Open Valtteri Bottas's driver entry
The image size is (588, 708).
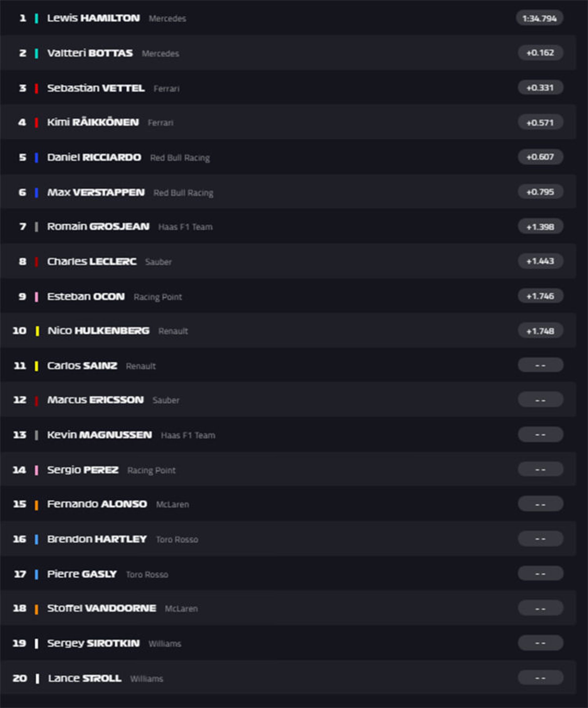click(x=90, y=53)
